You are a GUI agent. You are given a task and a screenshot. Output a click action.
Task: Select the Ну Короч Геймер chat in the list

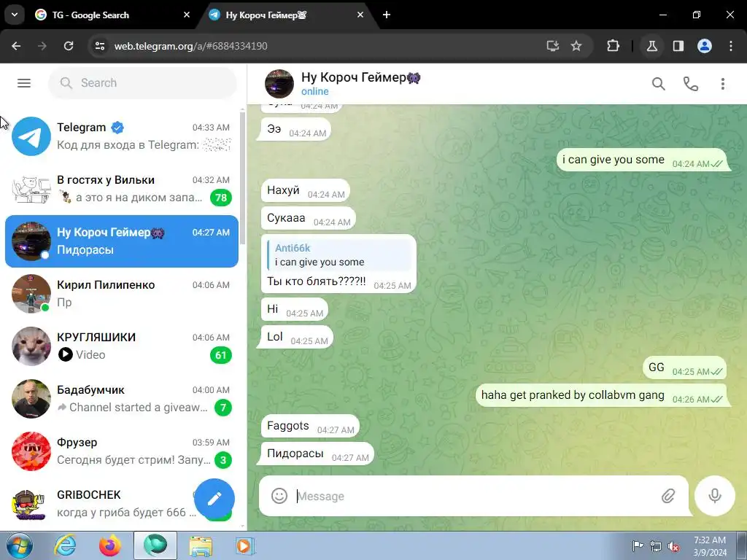tap(122, 241)
